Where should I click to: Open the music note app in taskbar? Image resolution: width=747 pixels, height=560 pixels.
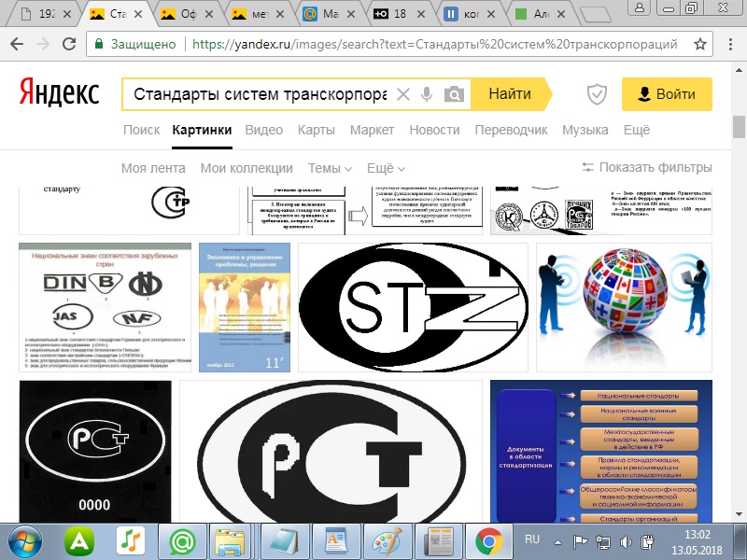click(131, 541)
